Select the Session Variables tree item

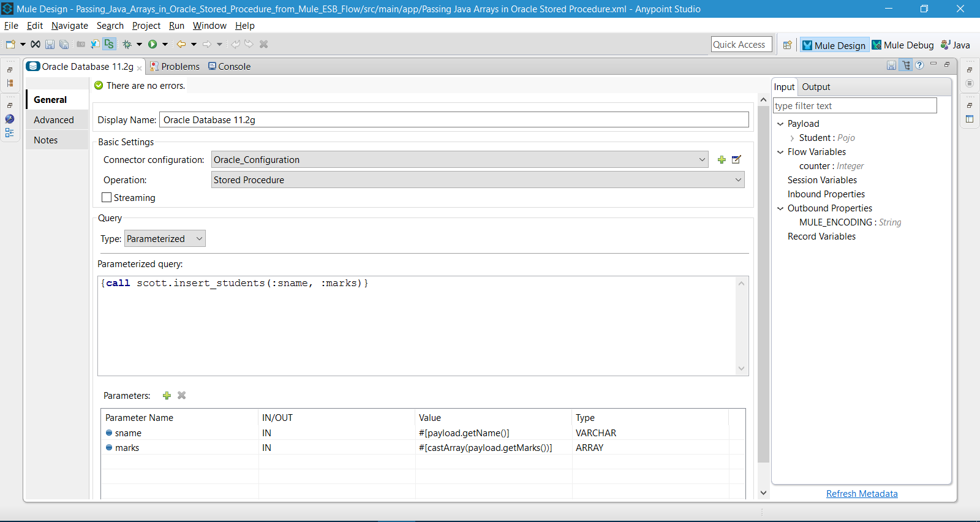point(822,180)
